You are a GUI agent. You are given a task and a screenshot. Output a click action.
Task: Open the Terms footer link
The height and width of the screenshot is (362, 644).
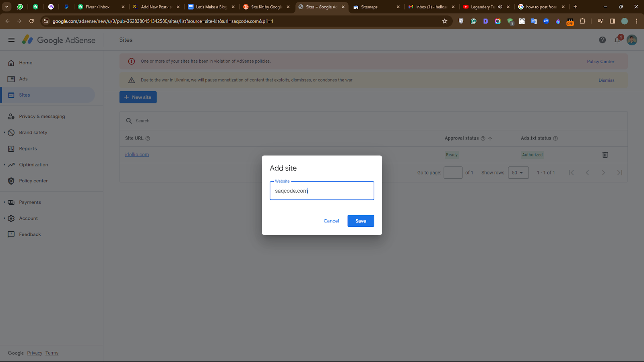[x=52, y=353]
